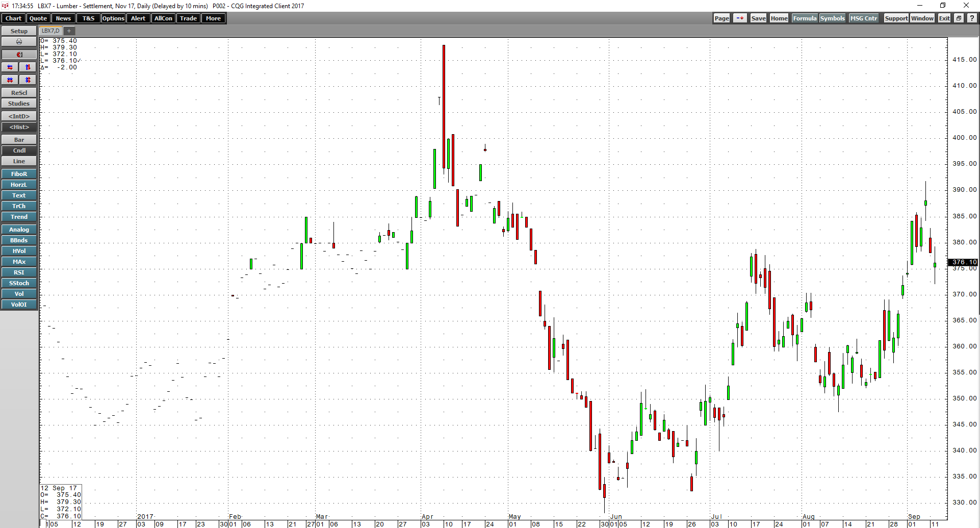Add the VolOI volume open interest study
The image size is (980, 528).
tap(19, 305)
